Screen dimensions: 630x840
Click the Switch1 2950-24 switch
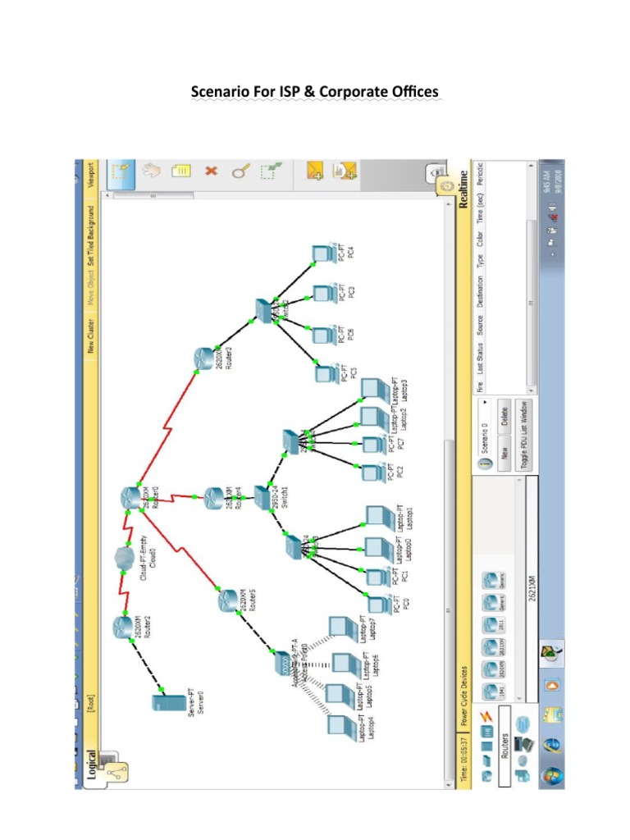262,498
